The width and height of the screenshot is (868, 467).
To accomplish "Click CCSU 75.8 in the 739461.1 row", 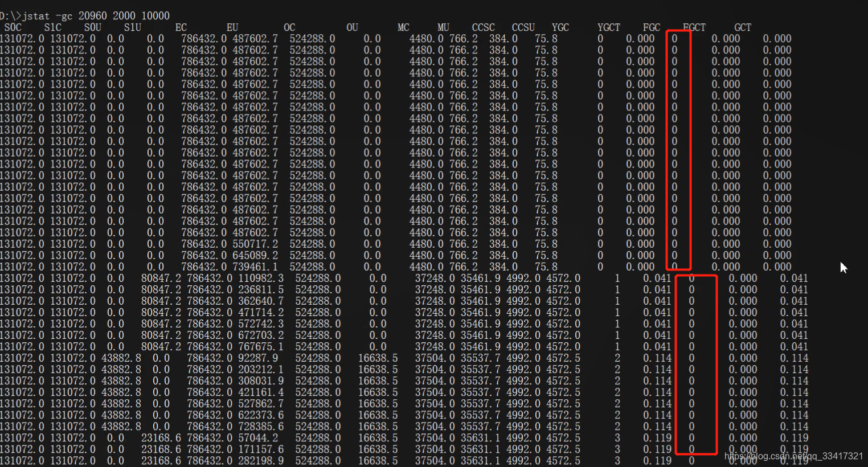I will pyautogui.click(x=546, y=267).
